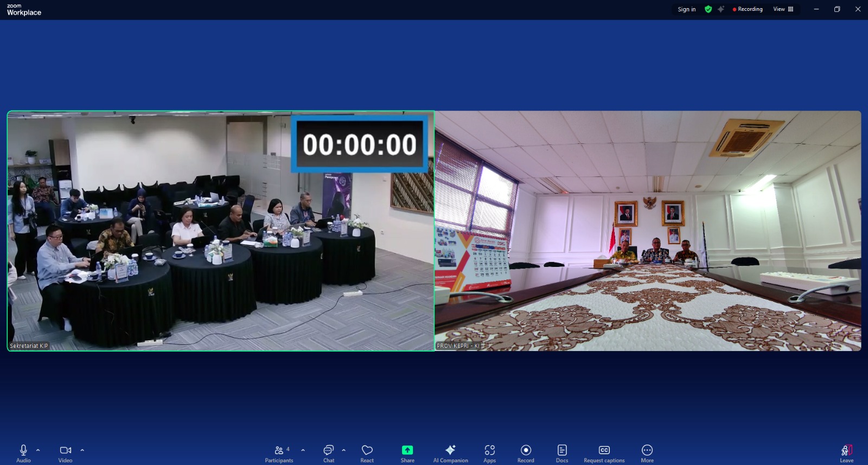Click the Sign in button

[686, 9]
